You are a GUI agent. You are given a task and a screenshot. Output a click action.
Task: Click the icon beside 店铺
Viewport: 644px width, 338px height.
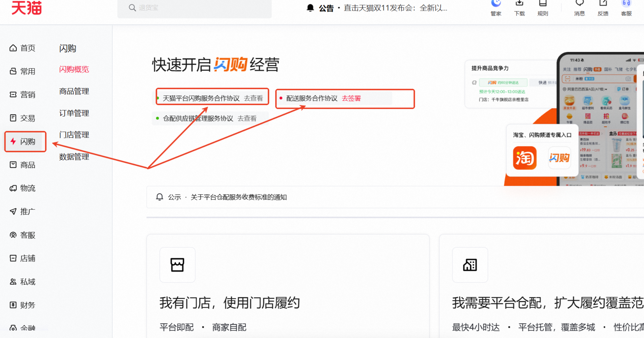pyautogui.click(x=13, y=258)
